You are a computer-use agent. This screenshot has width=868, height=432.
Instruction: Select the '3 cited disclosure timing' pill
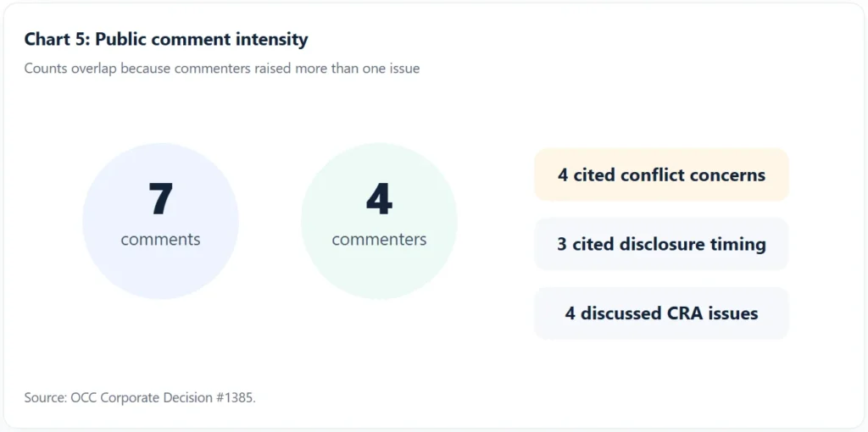[661, 244]
